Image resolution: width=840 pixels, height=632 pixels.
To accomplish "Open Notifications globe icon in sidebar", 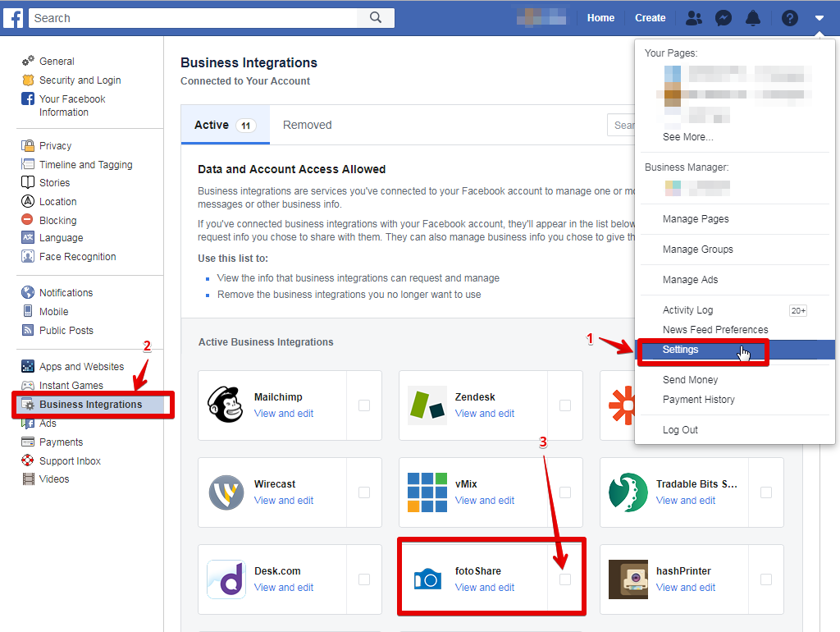I will pos(28,292).
